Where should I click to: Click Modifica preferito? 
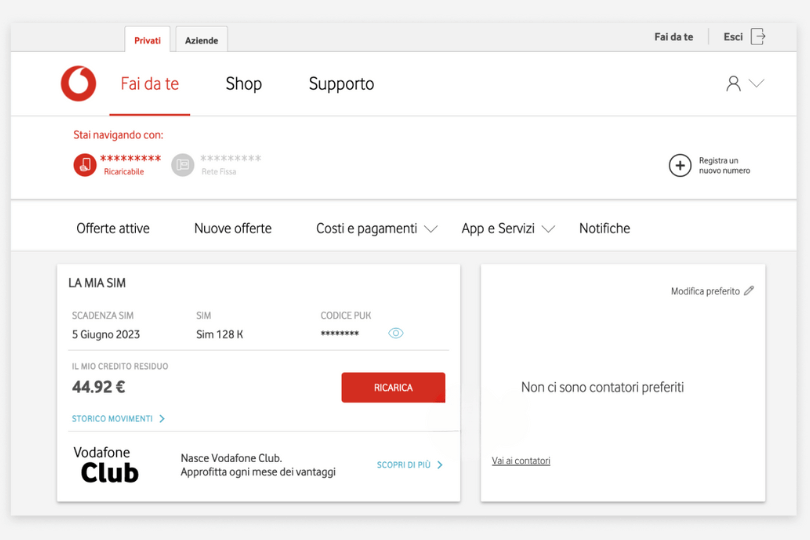click(705, 291)
